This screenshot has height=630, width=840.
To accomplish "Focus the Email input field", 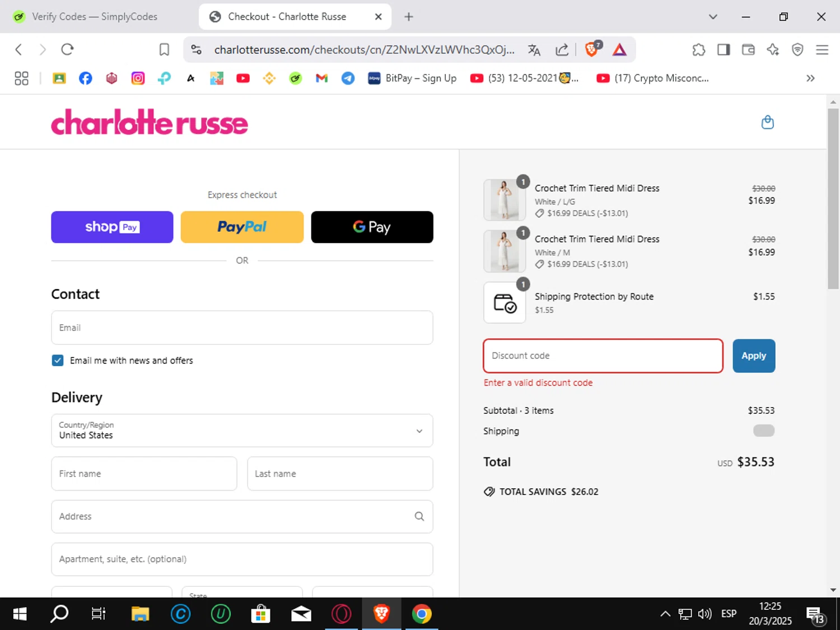I will [x=242, y=328].
